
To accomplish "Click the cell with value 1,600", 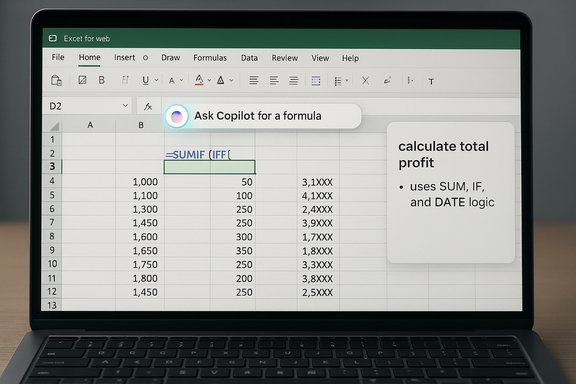I will click(x=140, y=237).
